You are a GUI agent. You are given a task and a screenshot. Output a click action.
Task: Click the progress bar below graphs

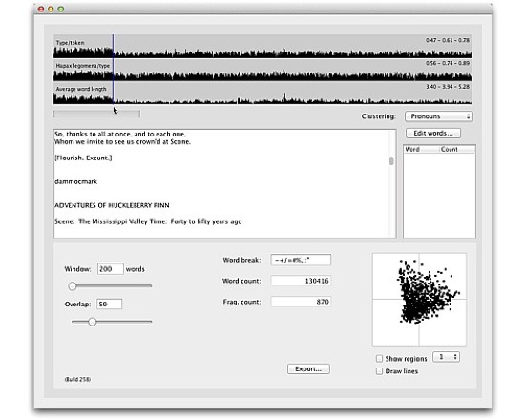[x=96, y=115]
